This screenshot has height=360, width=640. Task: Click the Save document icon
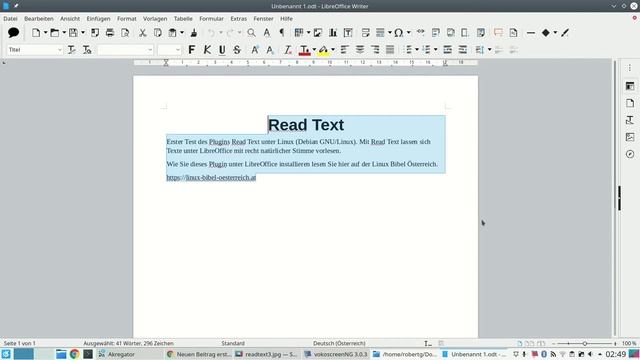tap(73, 33)
